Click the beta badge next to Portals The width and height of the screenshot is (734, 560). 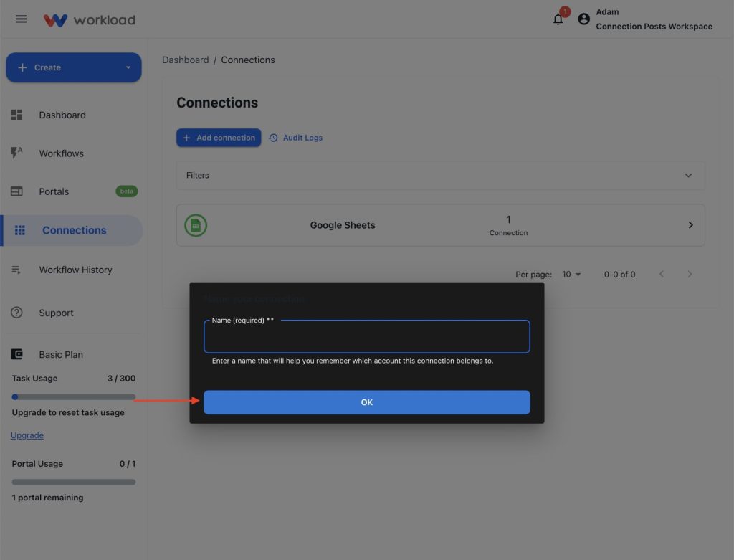[x=126, y=191]
